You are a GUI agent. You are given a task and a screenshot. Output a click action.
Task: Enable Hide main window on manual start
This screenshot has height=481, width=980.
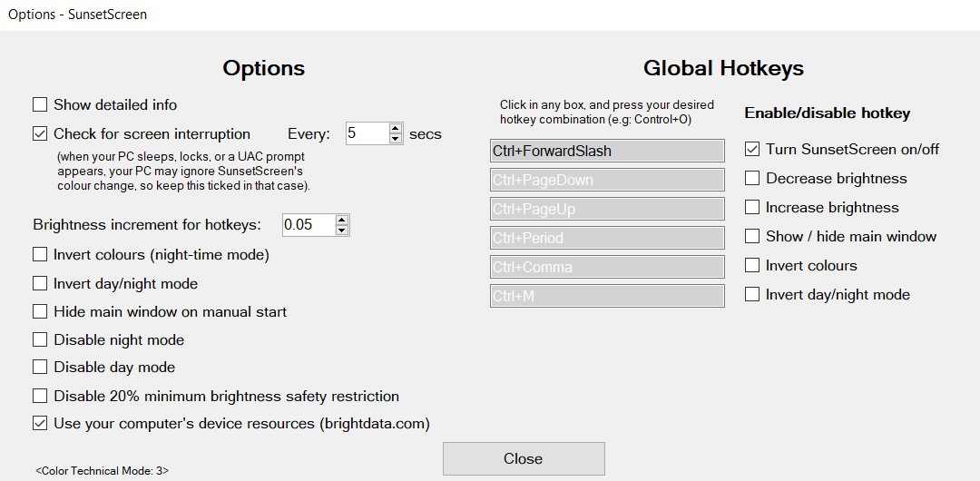point(40,311)
